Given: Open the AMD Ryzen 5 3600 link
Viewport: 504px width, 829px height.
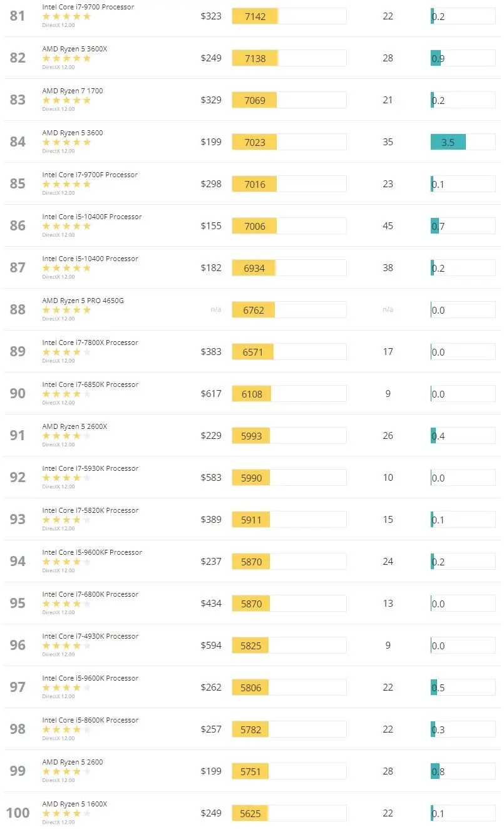Looking at the screenshot, I should pyautogui.click(x=73, y=133).
